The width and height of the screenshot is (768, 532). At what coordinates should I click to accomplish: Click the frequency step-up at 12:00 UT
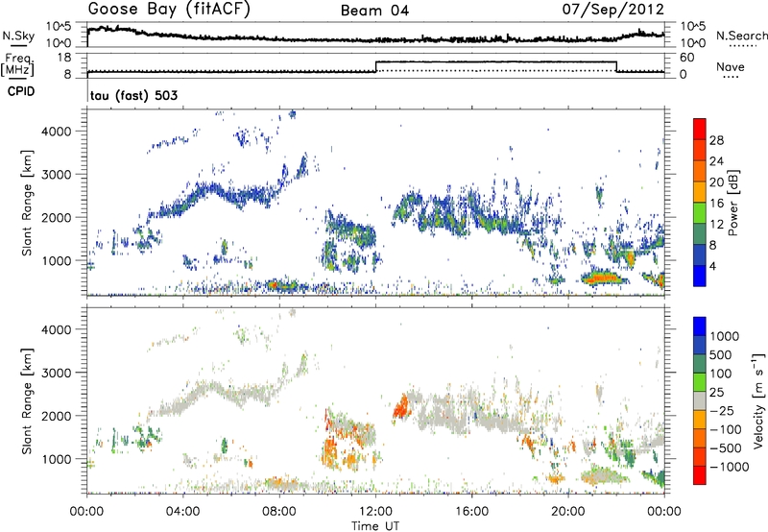point(375,66)
